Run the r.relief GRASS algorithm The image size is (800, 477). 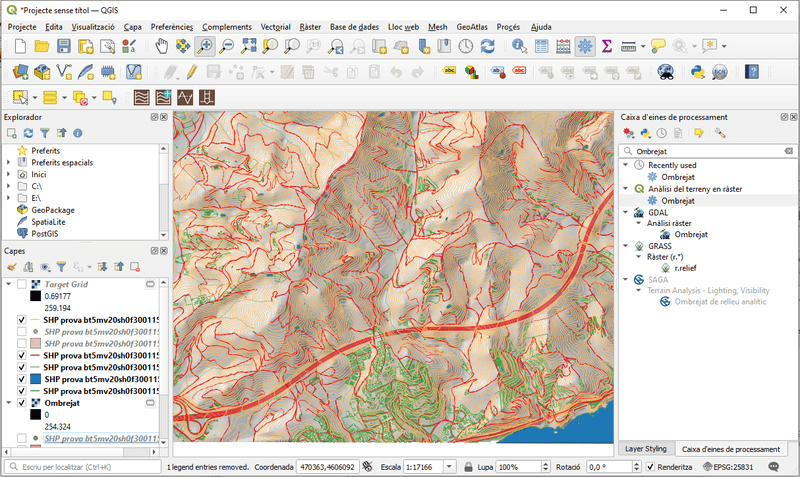point(684,268)
